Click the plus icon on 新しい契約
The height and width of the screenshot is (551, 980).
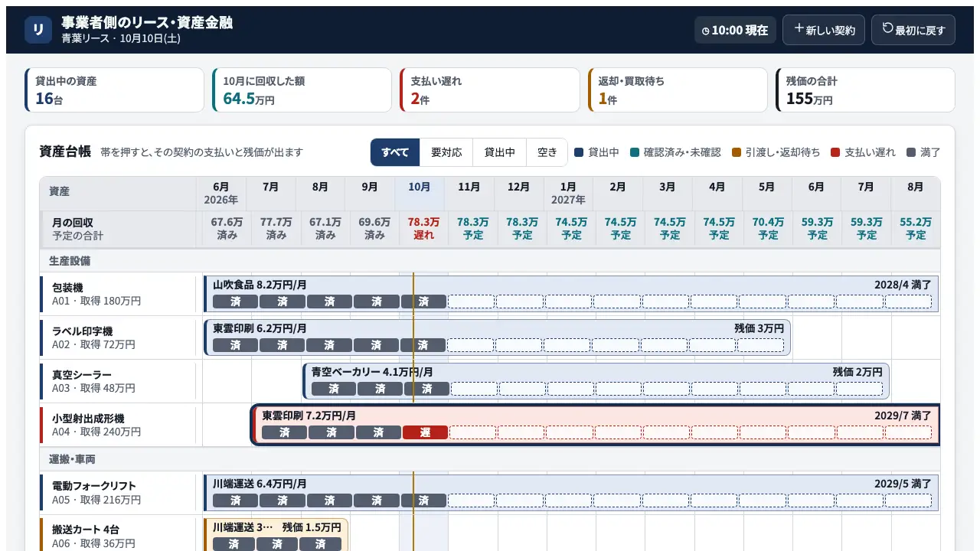799,29
